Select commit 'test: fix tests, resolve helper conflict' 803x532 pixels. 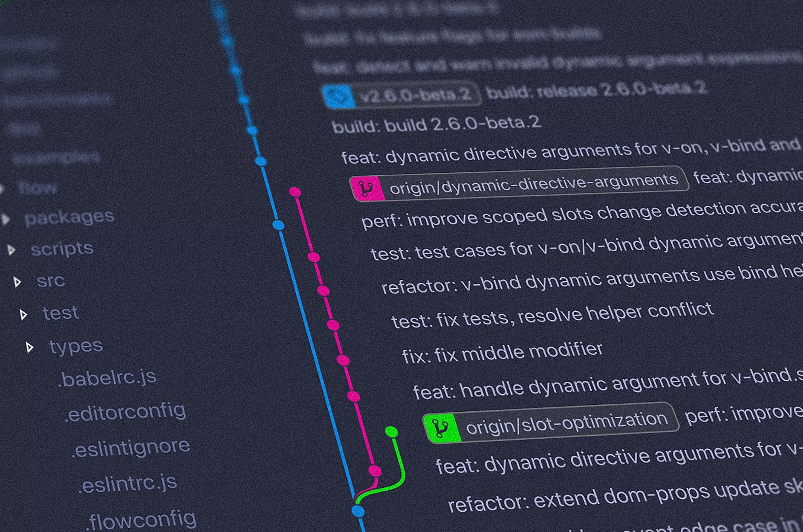click(x=552, y=315)
